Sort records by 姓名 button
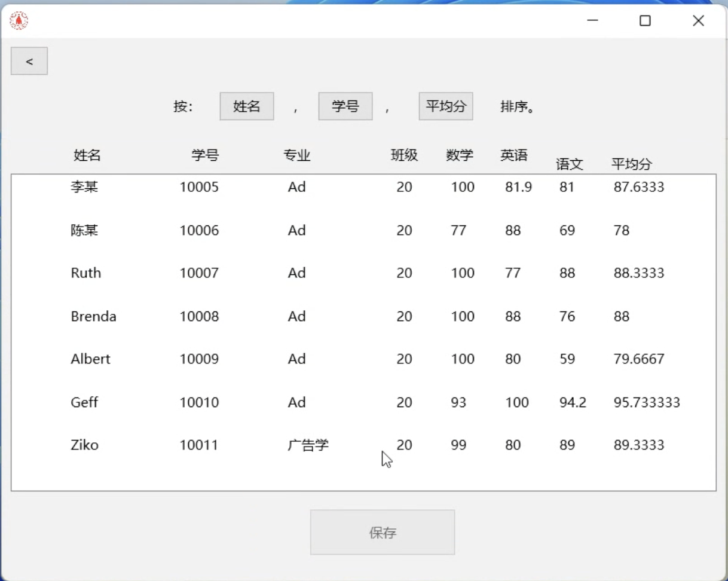 [x=247, y=106]
